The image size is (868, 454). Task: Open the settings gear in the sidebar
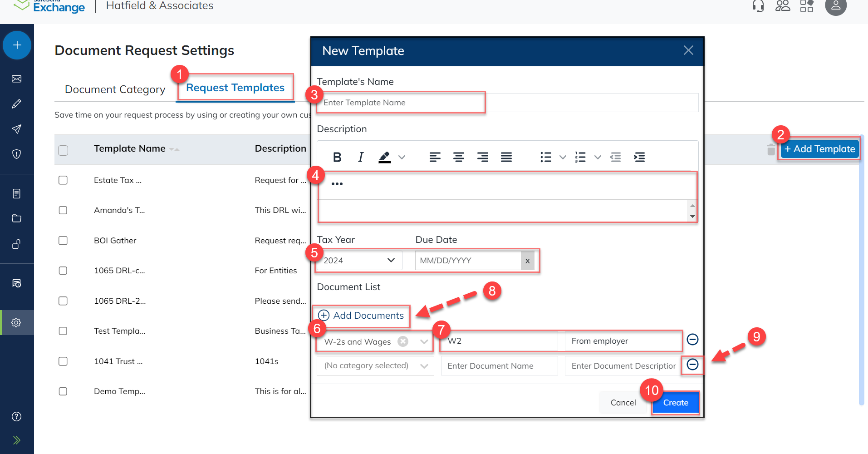coord(17,322)
